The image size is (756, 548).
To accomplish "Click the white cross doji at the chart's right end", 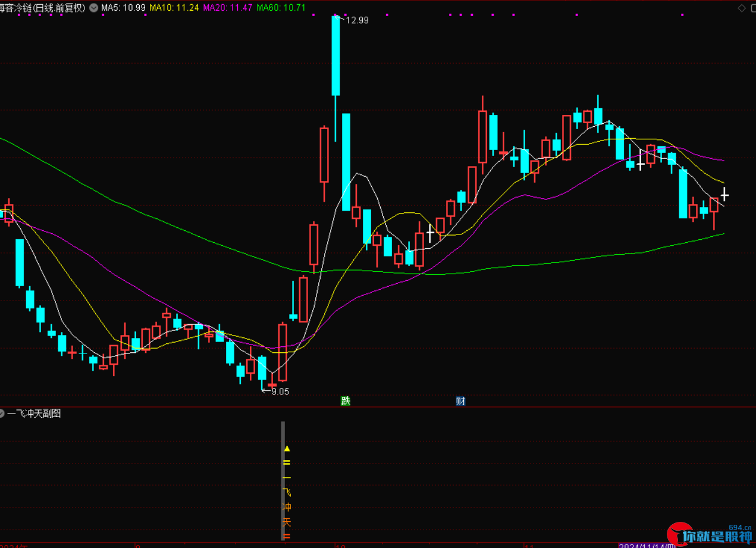I will 724,195.
